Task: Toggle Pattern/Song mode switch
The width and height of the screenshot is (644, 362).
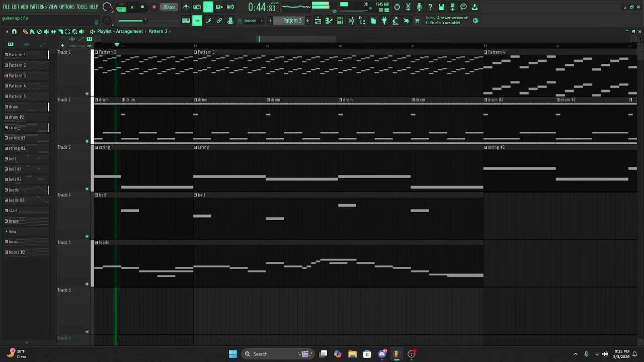Action: tap(121, 7)
